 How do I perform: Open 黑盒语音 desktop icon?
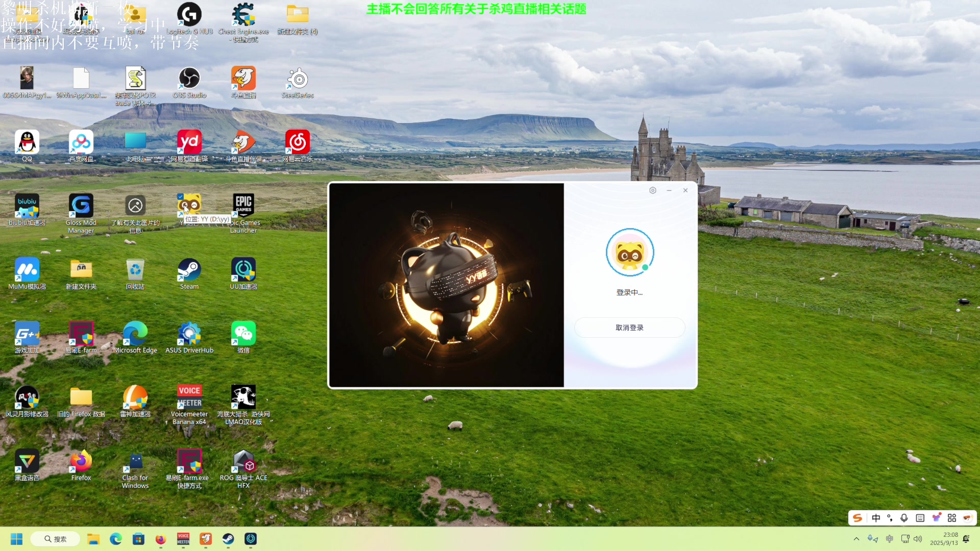pyautogui.click(x=27, y=465)
